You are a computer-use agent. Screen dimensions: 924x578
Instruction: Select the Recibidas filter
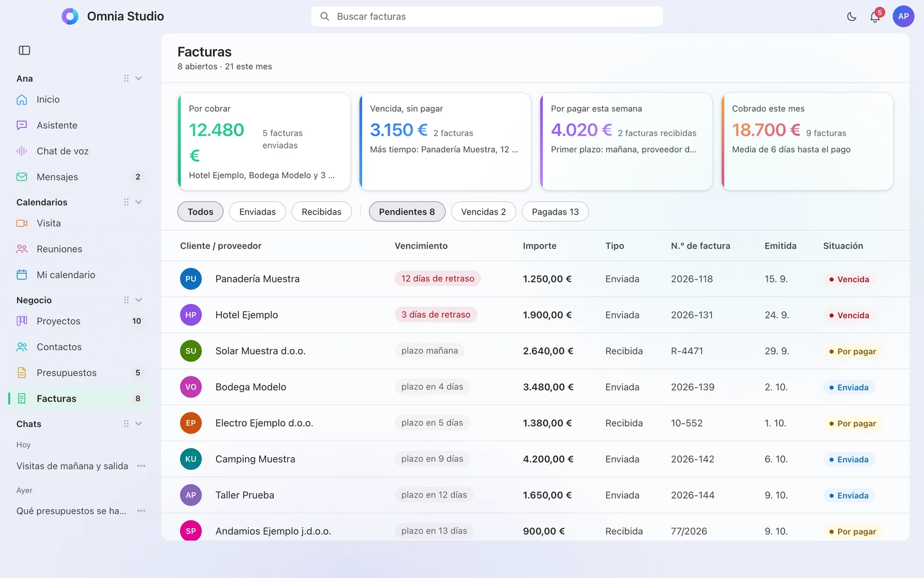click(x=322, y=212)
